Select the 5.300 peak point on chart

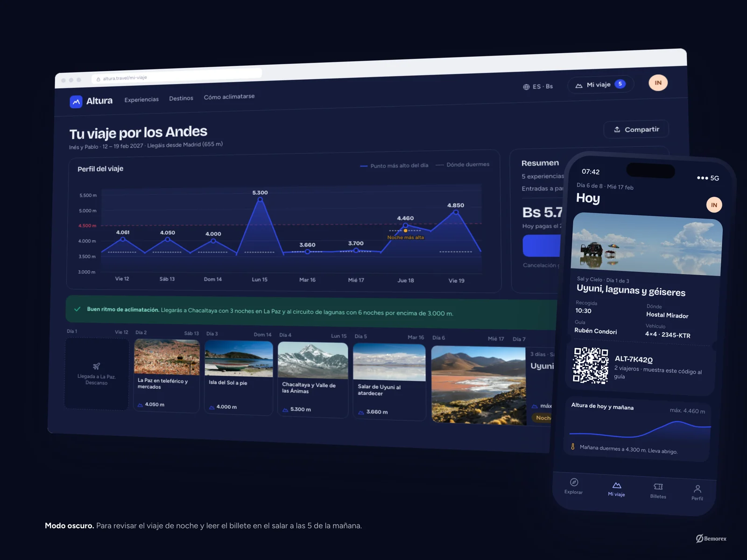[260, 200]
